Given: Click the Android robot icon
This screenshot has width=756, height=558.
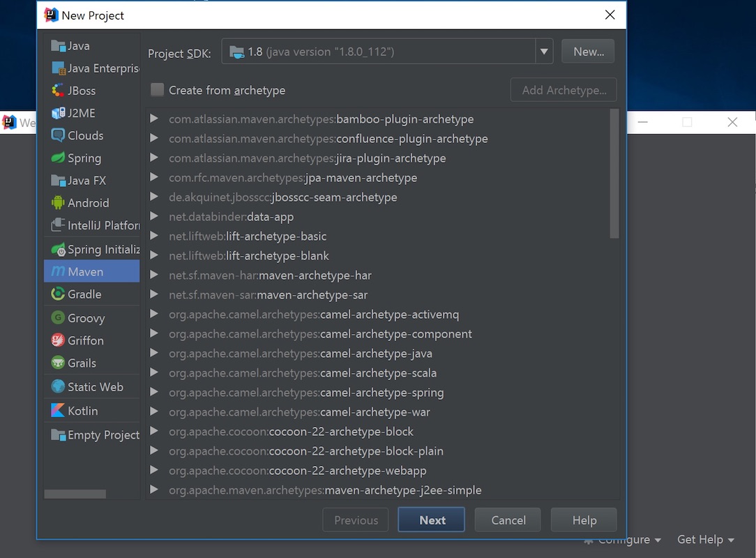Looking at the screenshot, I should tap(58, 202).
